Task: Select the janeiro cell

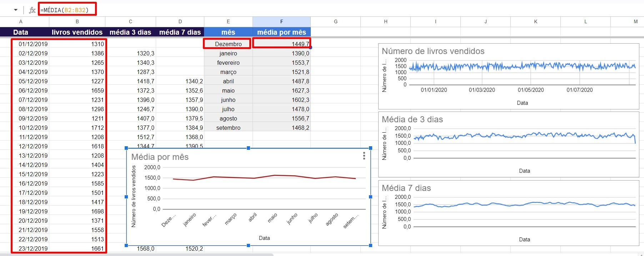Action: pyautogui.click(x=228, y=53)
